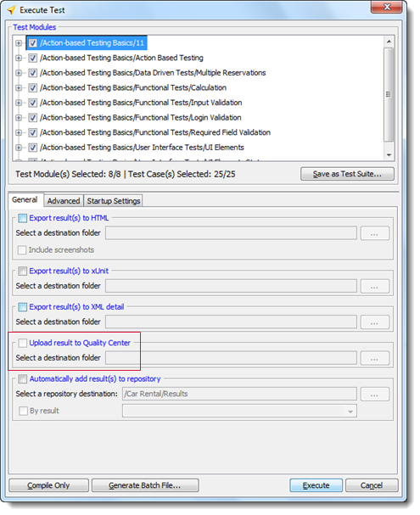Screen dimensions: 420x515
Task: Open the Startup Settings tab
Action: pyautogui.click(x=114, y=201)
